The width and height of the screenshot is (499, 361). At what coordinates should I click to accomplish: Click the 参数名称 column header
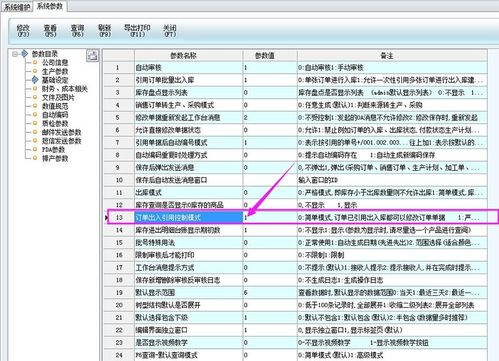coord(189,56)
